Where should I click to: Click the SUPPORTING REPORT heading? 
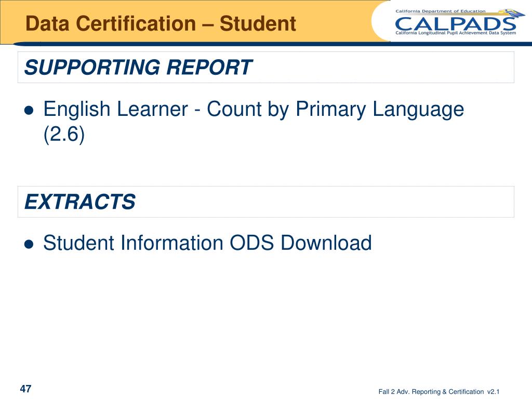pos(138,67)
